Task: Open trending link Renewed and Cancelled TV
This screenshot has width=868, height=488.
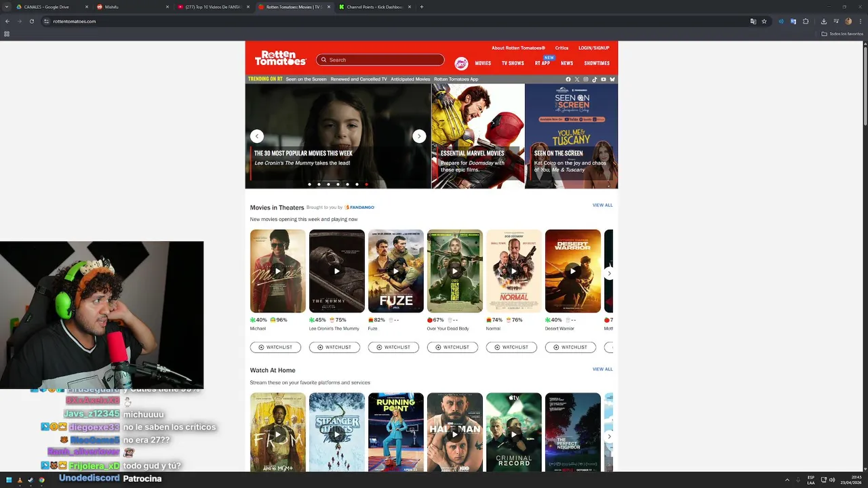Action: [x=359, y=79]
